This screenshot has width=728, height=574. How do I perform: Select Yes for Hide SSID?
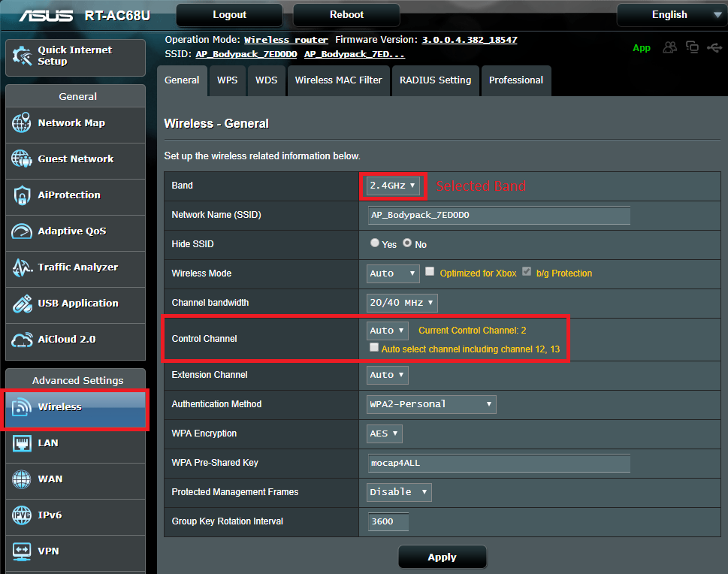(x=373, y=242)
